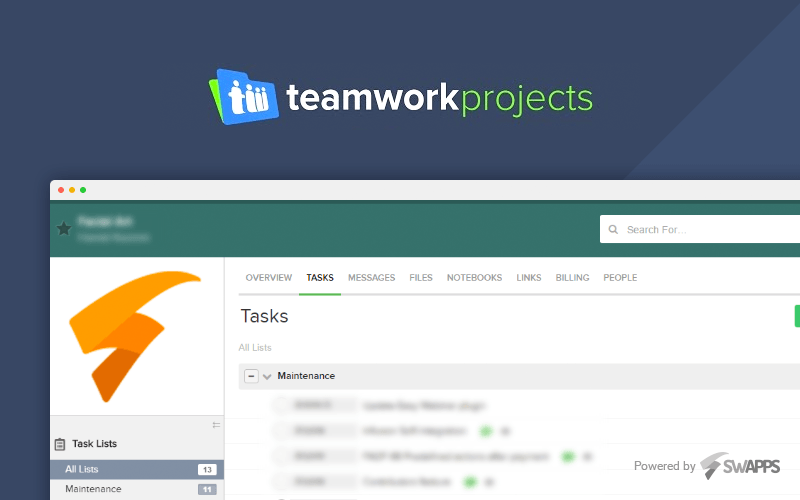The height and width of the screenshot is (500, 800).
Task: Close the window with the red button
Action: pyautogui.click(x=61, y=190)
